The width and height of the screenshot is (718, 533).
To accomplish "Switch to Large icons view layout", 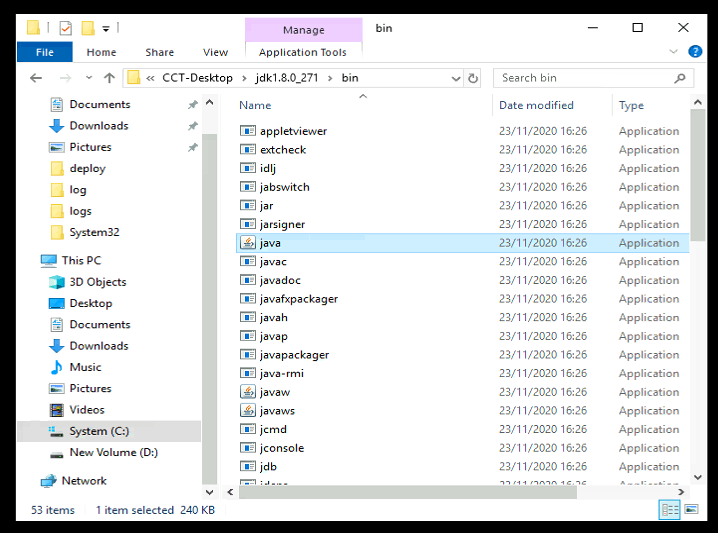I will point(691,509).
